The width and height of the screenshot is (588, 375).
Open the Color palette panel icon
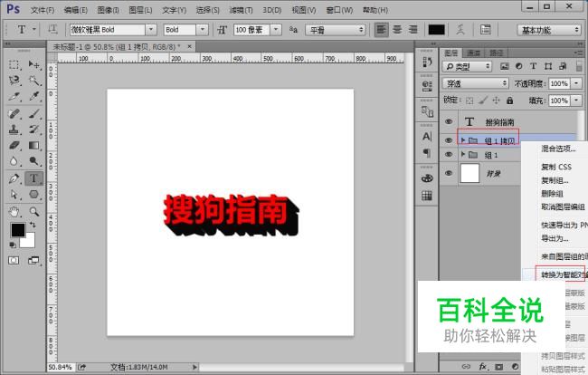click(427, 178)
